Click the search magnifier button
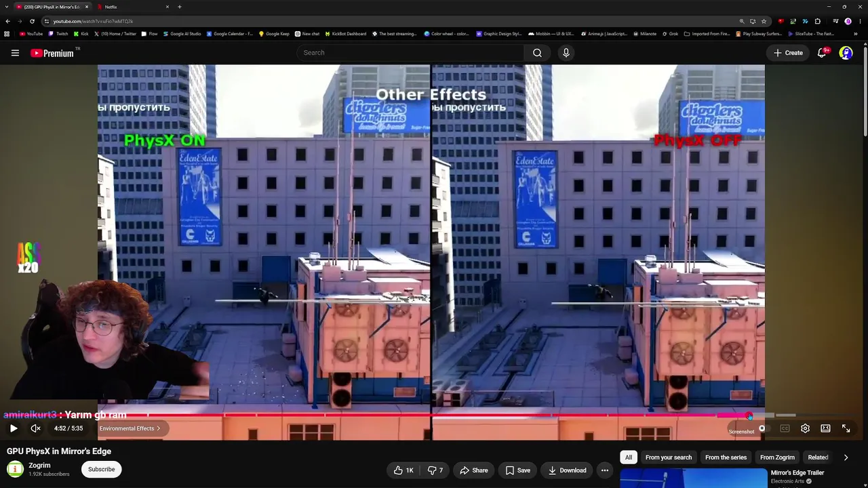868x488 pixels. [x=537, y=53]
